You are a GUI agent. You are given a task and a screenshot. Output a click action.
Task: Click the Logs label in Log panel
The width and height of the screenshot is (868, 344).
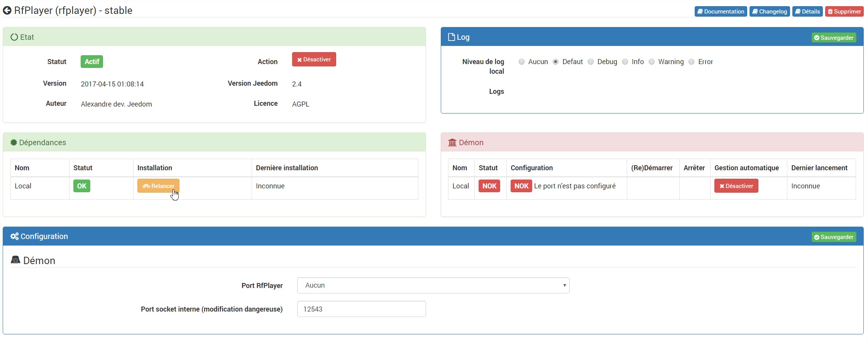pos(496,92)
